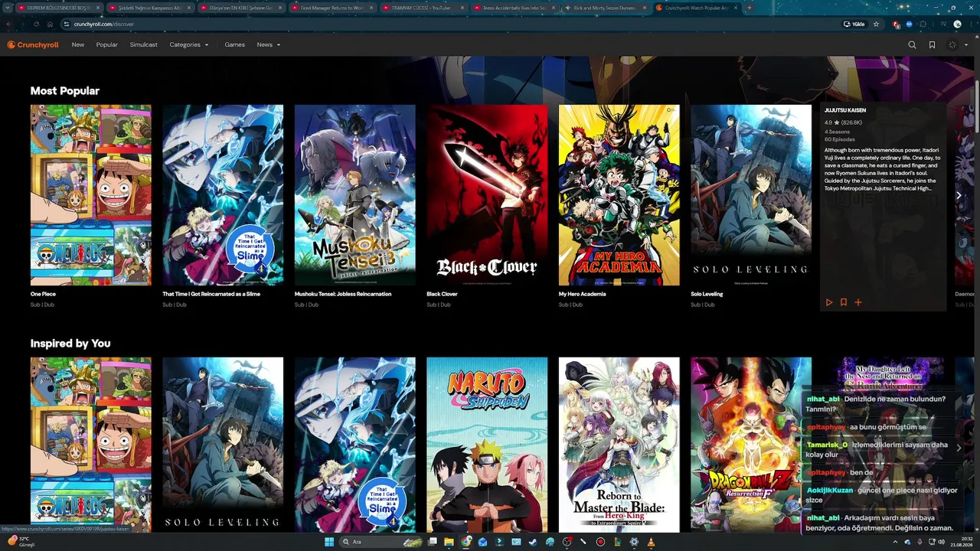Open One Piece poster in Inspired by You
This screenshot has height=551, width=980.
click(91, 445)
